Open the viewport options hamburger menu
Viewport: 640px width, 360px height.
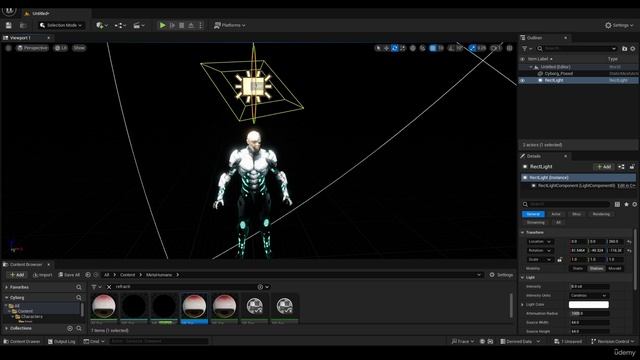coord(9,48)
